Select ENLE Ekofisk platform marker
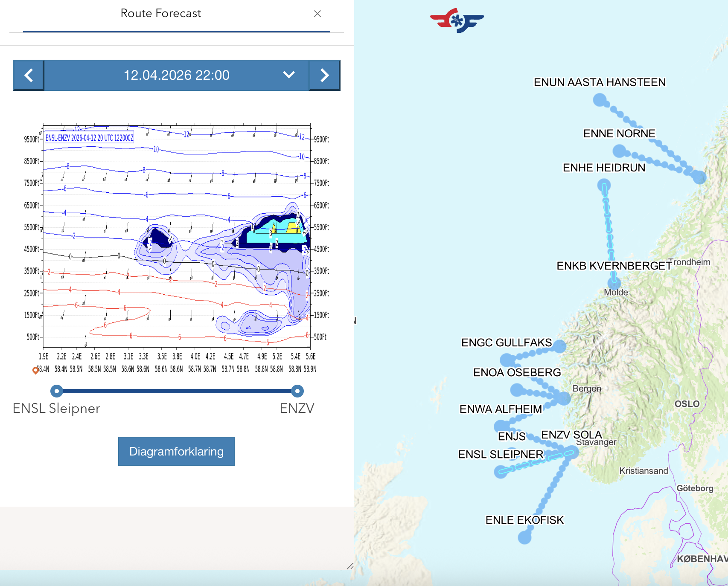 [x=524, y=537]
